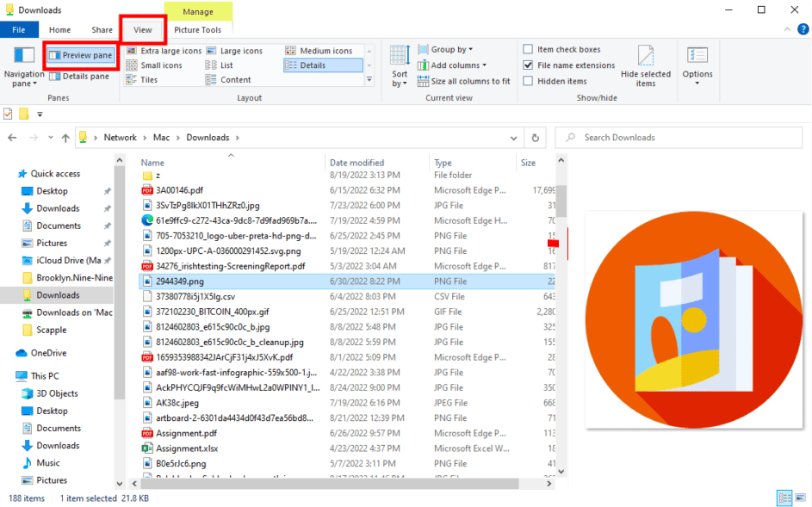Click the Search Downloads field
This screenshot has height=507, width=812.
pyautogui.click(x=679, y=138)
